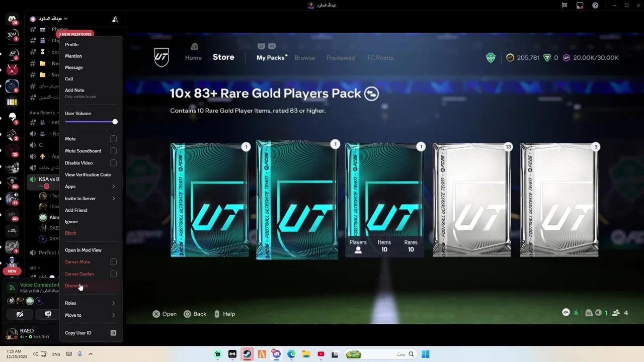Open the server with the 78 badge
The height and width of the screenshot is (362, 644).
point(12,19)
